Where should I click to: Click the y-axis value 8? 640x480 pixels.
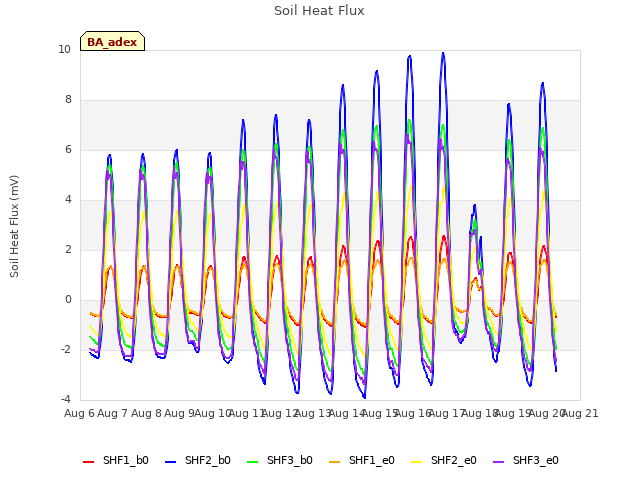[x=68, y=100]
